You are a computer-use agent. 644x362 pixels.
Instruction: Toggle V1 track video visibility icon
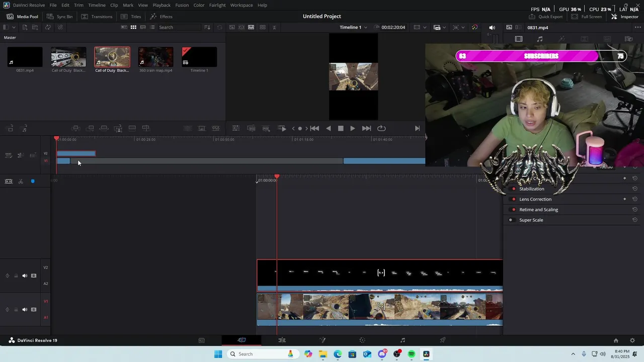coord(34,309)
